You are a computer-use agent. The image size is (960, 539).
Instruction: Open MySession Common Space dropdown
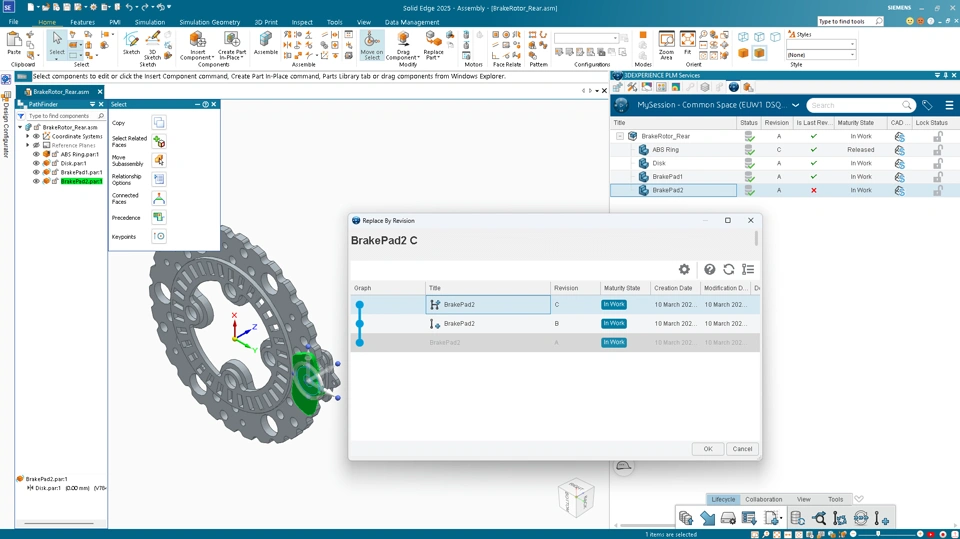click(x=795, y=105)
